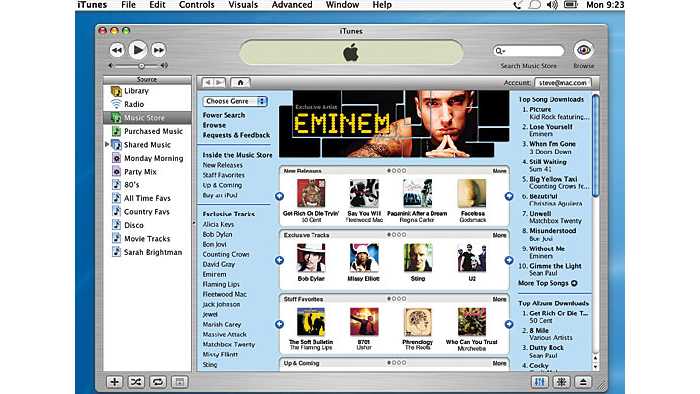The width and height of the screenshot is (700, 394).
Task: Open the Advanced menu
Action: pos(292,5)
